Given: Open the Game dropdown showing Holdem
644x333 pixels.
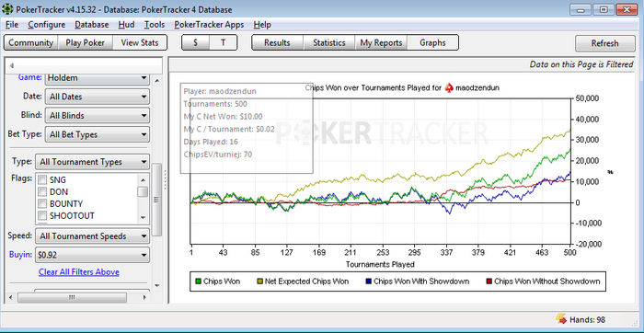Looking at the screenshot, I should (x=97, y=78).
